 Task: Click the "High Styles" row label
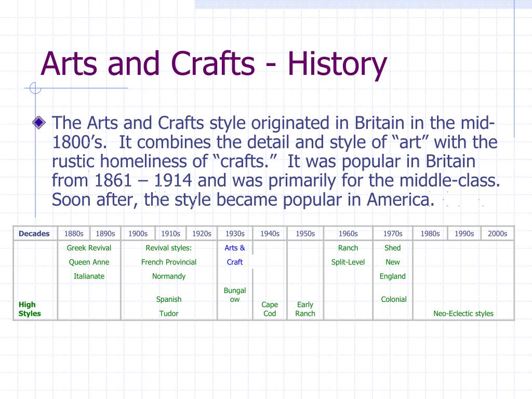click(30, 309)
